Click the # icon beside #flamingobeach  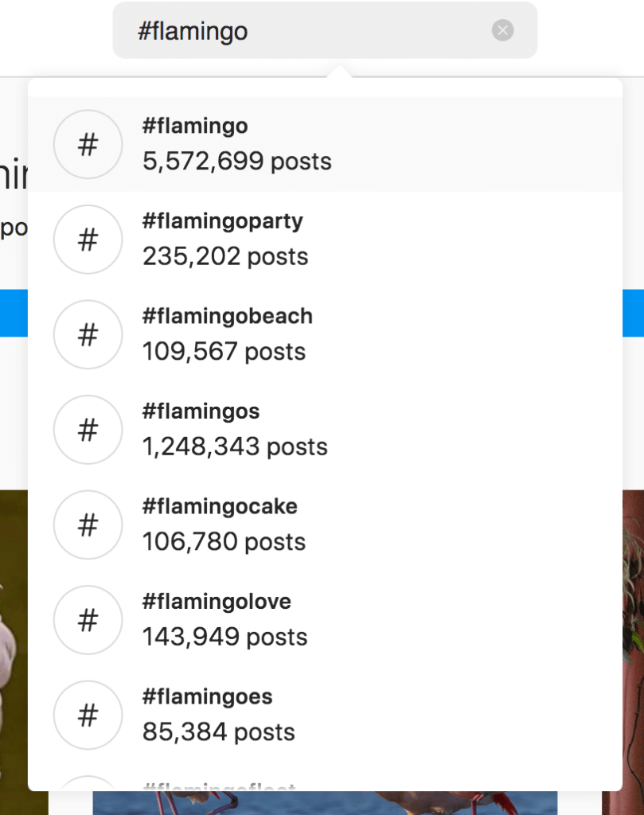88,334
